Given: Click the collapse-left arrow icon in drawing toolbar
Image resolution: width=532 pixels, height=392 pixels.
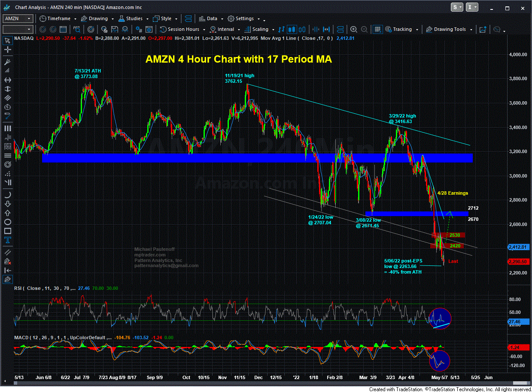Looking at the screenshot, I should (7, 270).
